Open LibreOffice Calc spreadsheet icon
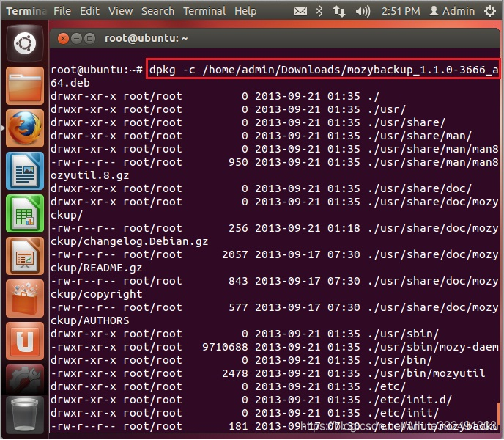 coord(25,213)
